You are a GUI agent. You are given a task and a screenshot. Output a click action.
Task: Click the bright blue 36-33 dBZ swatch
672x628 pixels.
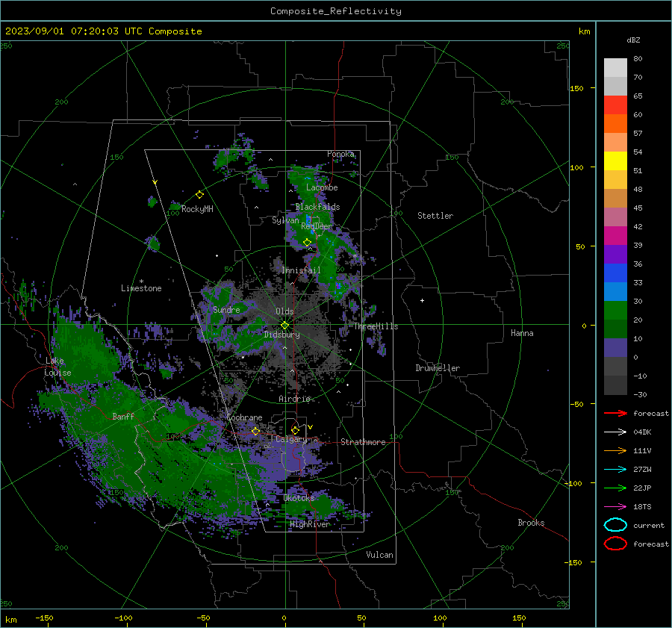coord(615,273)
